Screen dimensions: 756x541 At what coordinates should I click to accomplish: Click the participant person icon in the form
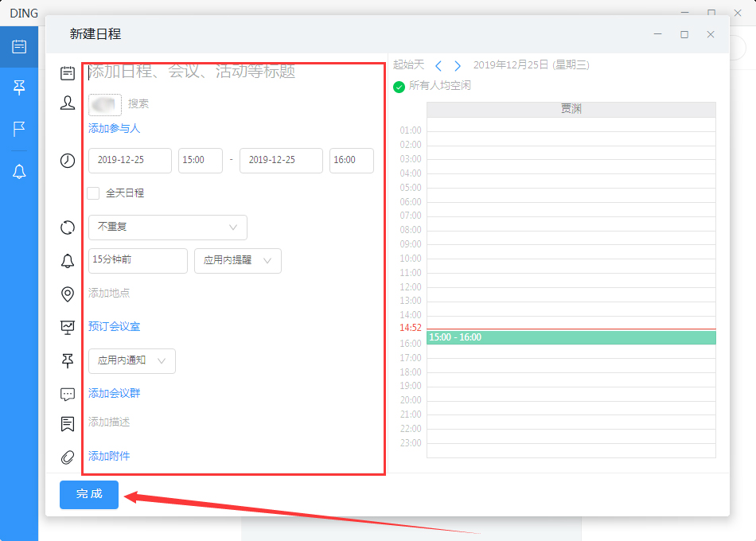68,103
